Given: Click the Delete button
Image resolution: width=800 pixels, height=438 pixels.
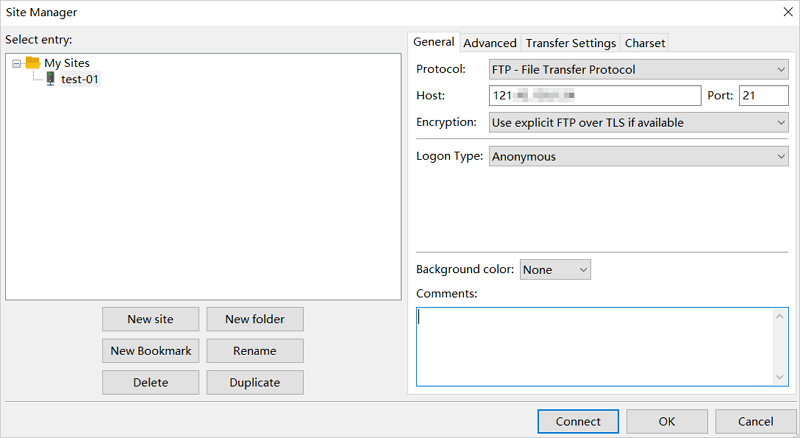Looking at the screenshot, I should 151,382.
